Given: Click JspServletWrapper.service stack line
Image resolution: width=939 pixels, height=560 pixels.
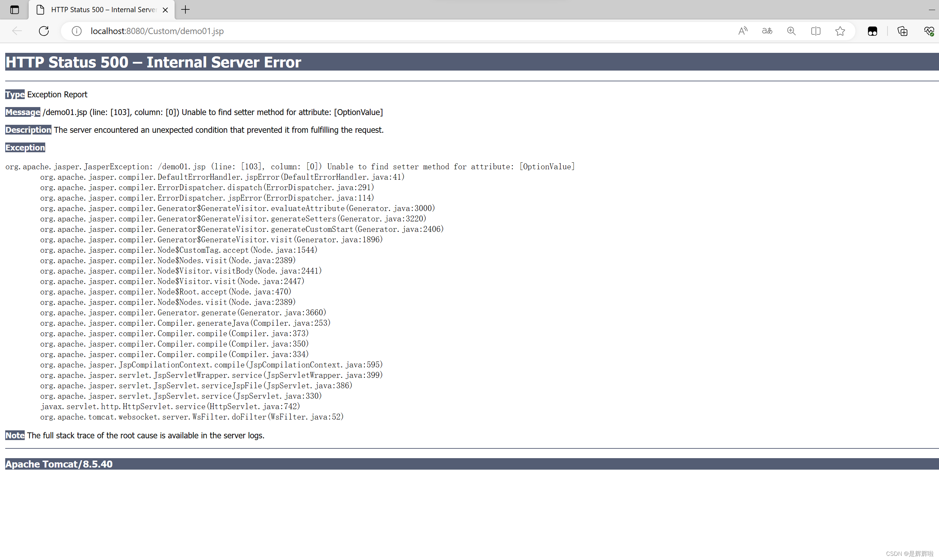Looking at the screenshot, I should coord(212,375).
